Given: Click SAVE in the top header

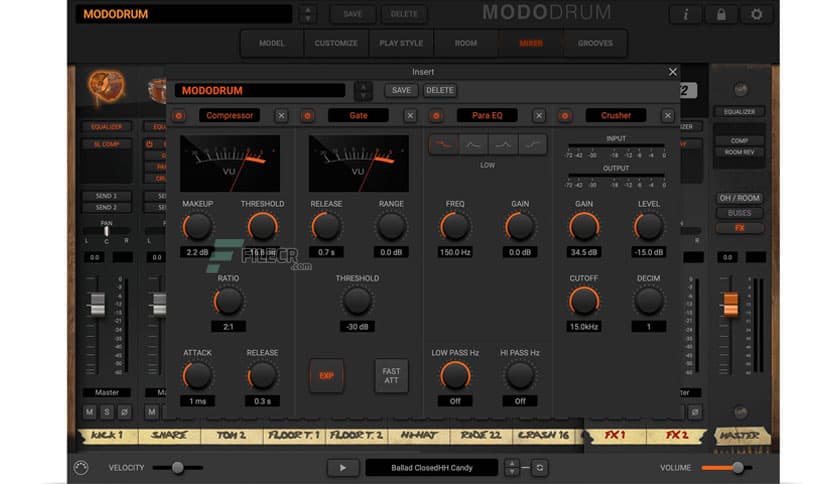Looking at the screenshot, I should click(352, 14).
